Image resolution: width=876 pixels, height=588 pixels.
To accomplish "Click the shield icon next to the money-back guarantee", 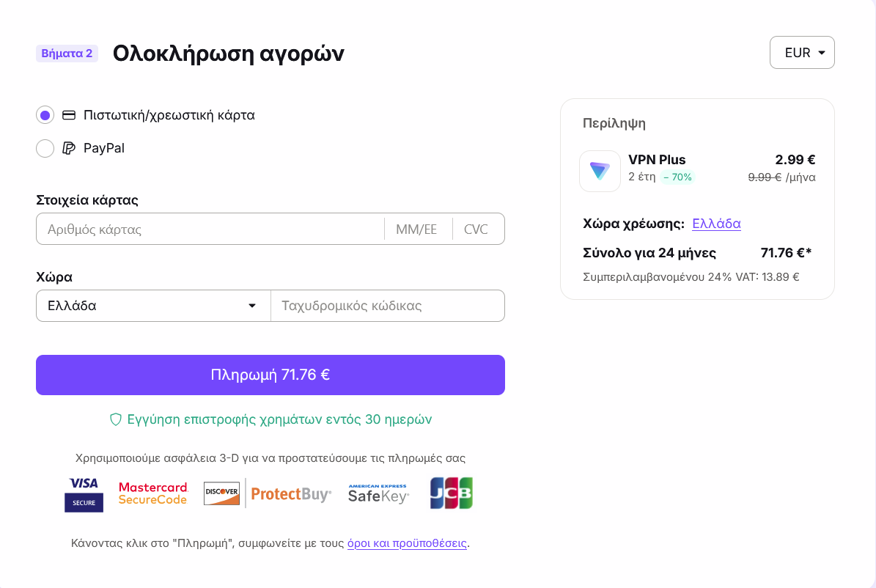I will [x=116, y=420].
